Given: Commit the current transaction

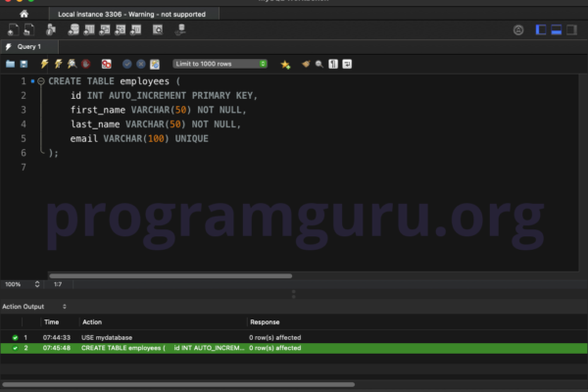Looking at the screenshot, I should (127, 64).
